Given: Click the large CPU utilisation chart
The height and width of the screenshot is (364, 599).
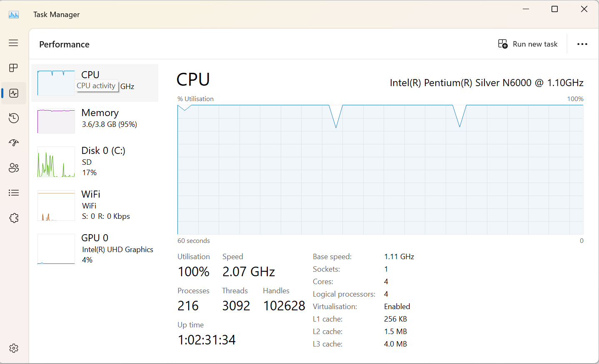Looking at the screenshot, I should pyautogui.click(x=380, y=168).
